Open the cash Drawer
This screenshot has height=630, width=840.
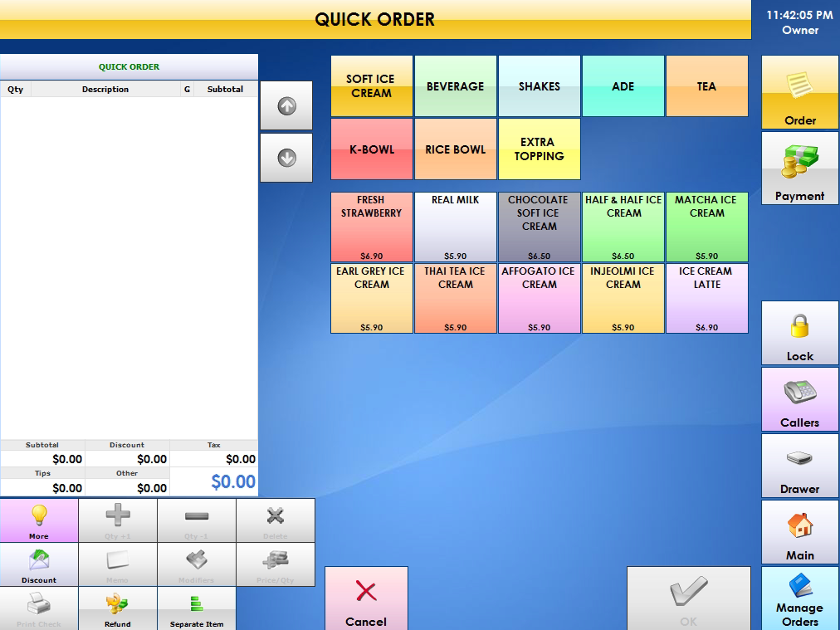click(799, 465)
